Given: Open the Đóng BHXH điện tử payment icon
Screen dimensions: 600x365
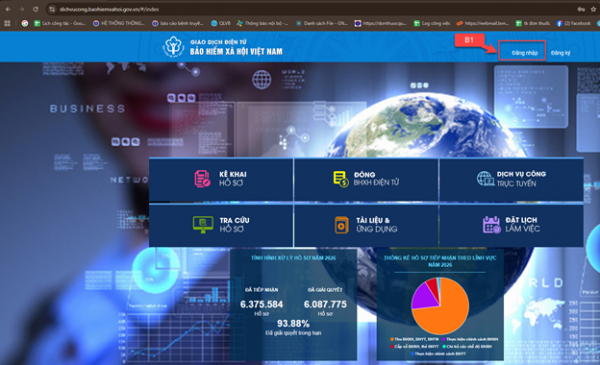Looking at the screenshot, I should (x=341, y=179).
